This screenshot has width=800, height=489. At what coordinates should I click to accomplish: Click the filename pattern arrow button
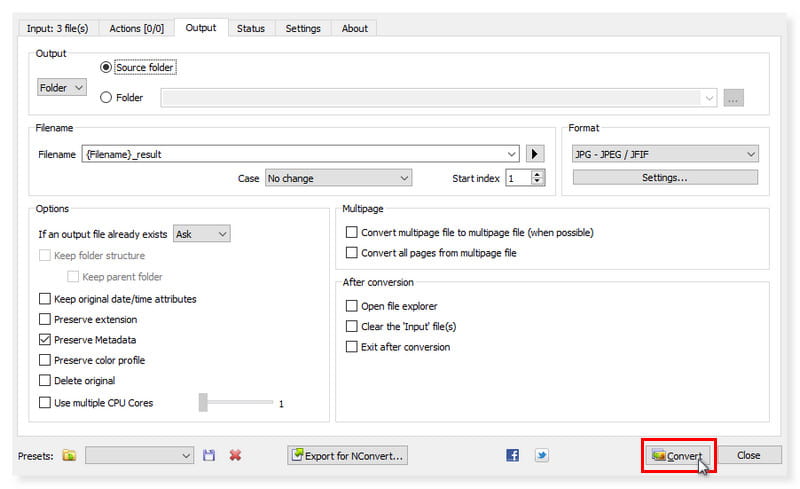pyautogui.click(x=535, y=154)
